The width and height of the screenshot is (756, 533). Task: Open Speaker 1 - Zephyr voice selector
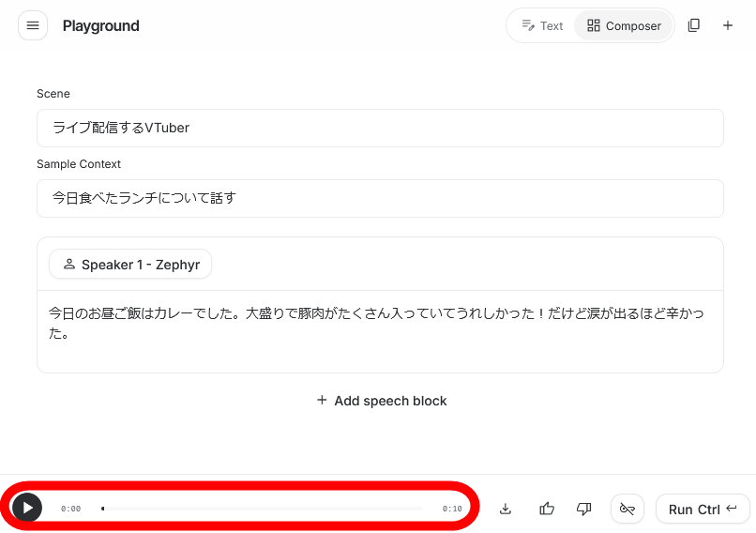click(x=130, y=265)
